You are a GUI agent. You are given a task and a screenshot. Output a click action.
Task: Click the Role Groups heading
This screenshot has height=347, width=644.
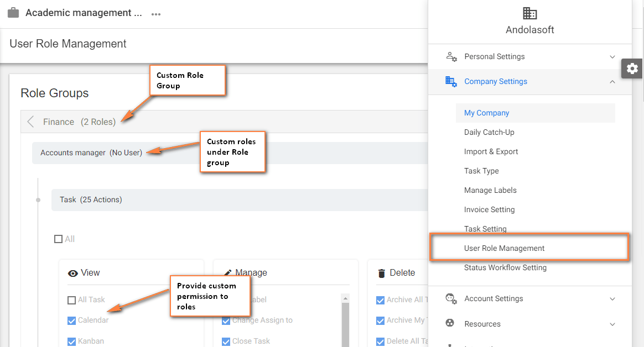[x=55, y=93]
